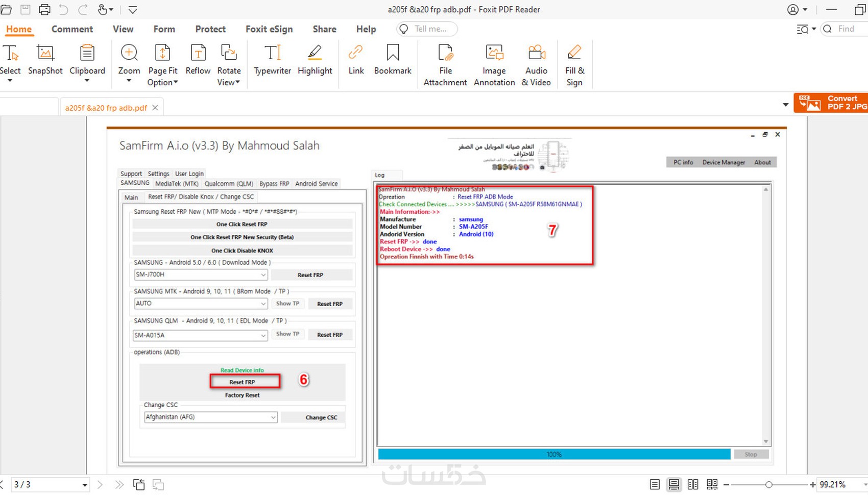Switch to the Share ribbon tab
This screenshot has height=495, width=868.
coord(325,29)
